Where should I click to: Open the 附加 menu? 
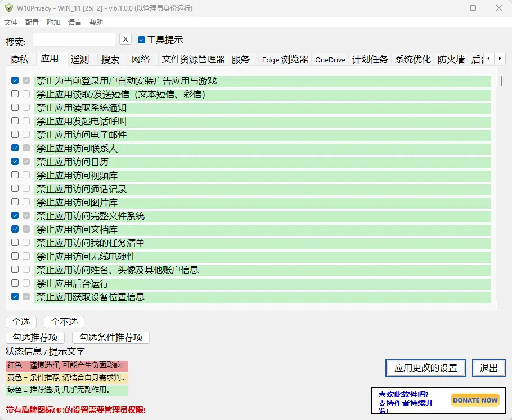coord(53,22)
